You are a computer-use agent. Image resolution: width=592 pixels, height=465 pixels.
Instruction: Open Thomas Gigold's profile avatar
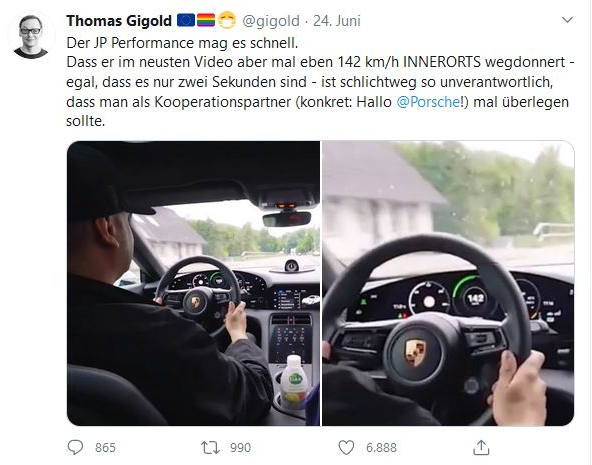tap(31, 37)
